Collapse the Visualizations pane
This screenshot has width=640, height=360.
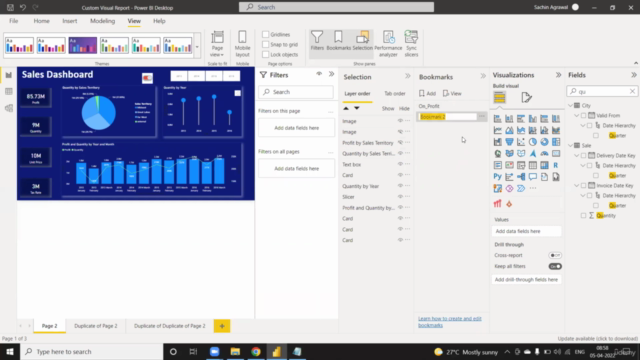[558, 75]
